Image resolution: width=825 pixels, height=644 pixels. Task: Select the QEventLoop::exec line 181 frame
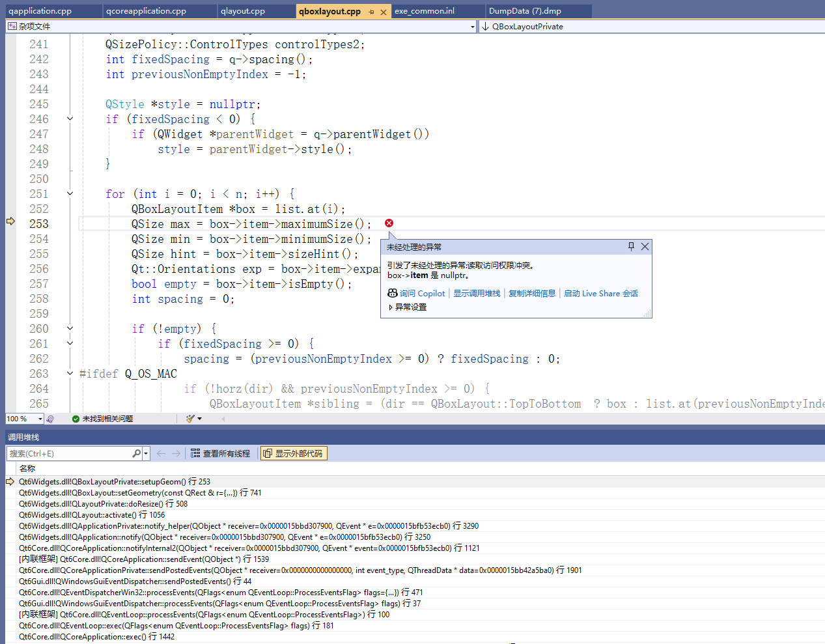click(x=176, y=626)
